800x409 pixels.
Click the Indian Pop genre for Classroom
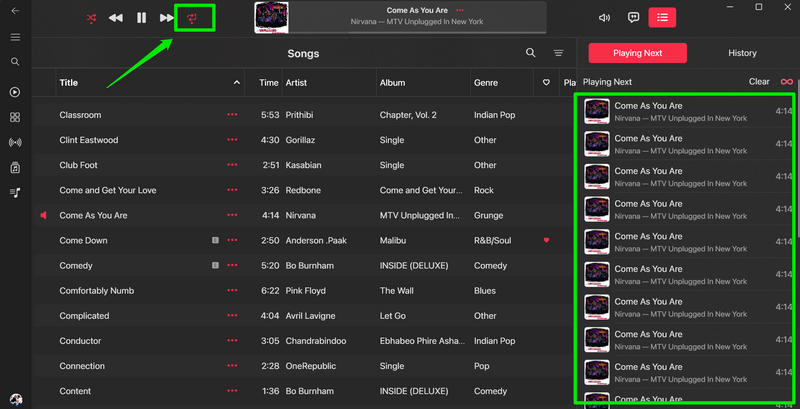click(494, 115)
